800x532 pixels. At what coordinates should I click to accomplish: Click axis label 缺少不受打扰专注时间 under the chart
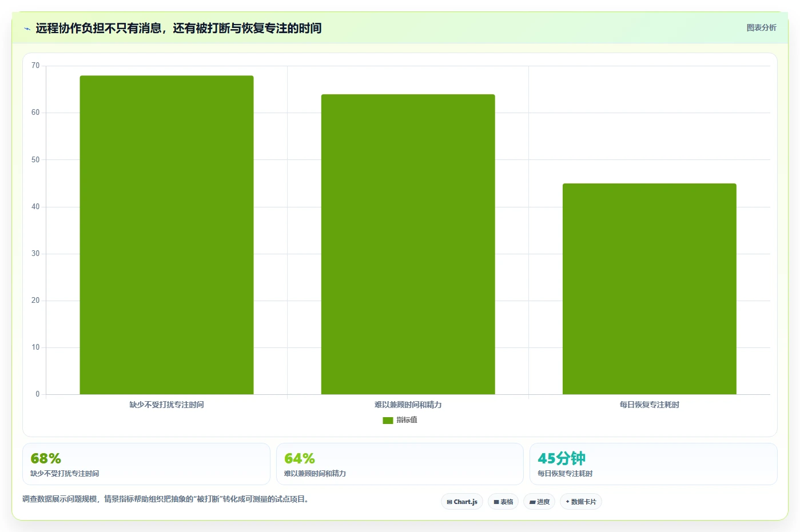click(166, 405)
